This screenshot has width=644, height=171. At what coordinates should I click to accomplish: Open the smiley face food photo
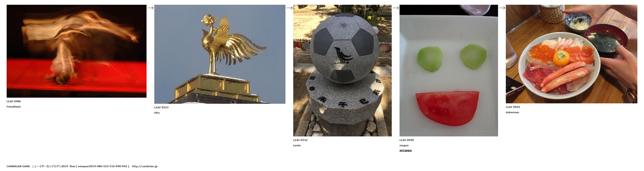tap(449, 71)
